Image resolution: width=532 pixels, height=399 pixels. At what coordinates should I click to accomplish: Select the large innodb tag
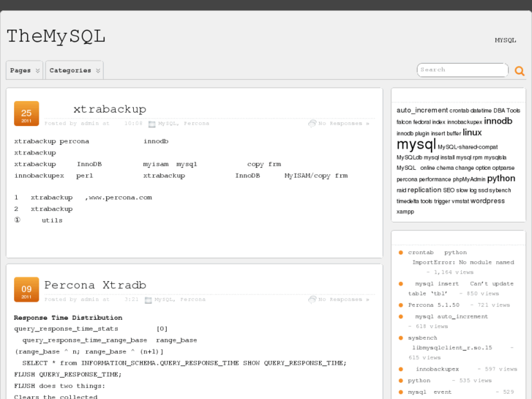pos(498,121)
